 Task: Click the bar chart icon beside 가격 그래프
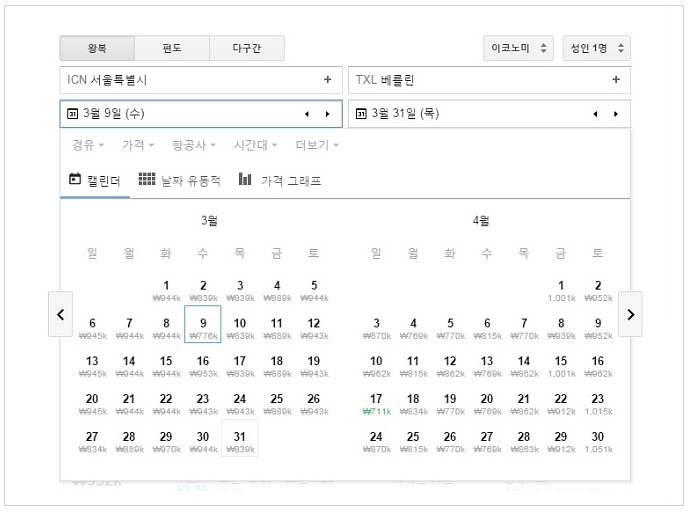[245, 179]
